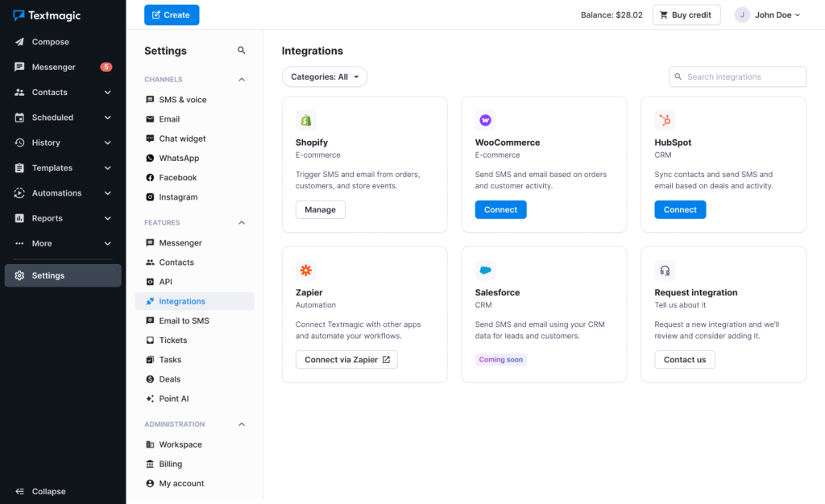
Task: Click Connect on the WooCommerce card
Action: (x=500, y=209)
